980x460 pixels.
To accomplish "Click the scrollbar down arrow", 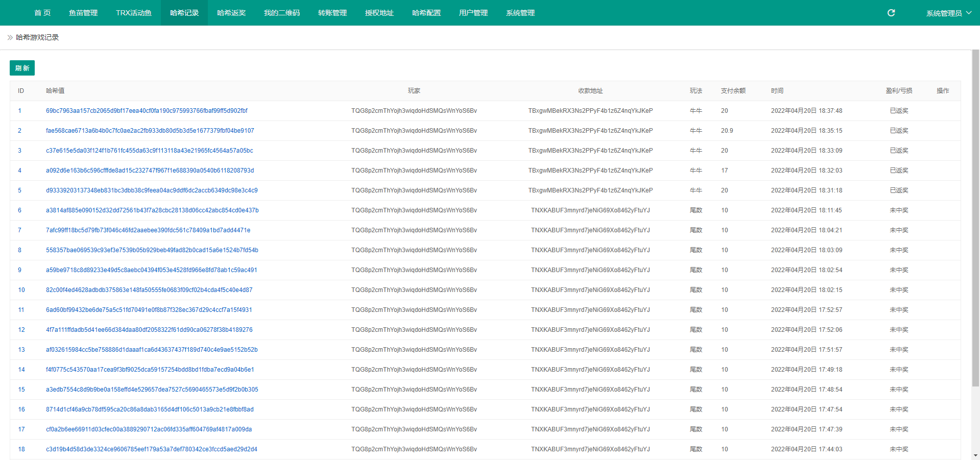I will (x=975, y=455).
